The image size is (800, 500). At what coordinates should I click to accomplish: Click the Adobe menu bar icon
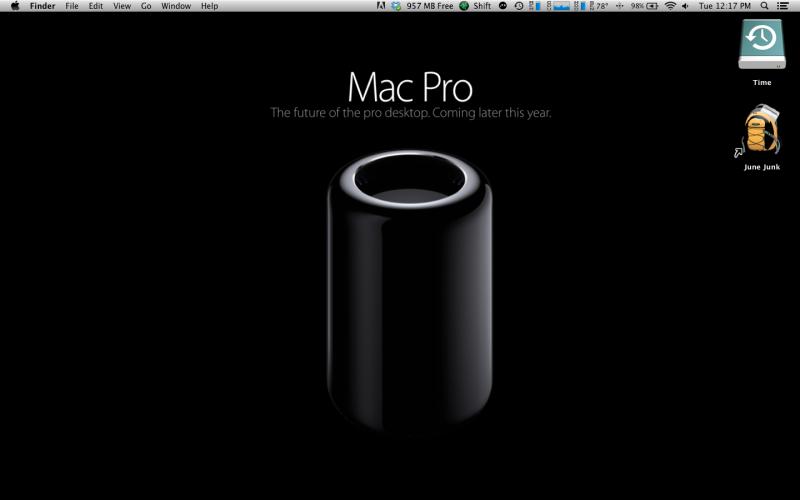(x=381, y=6)
